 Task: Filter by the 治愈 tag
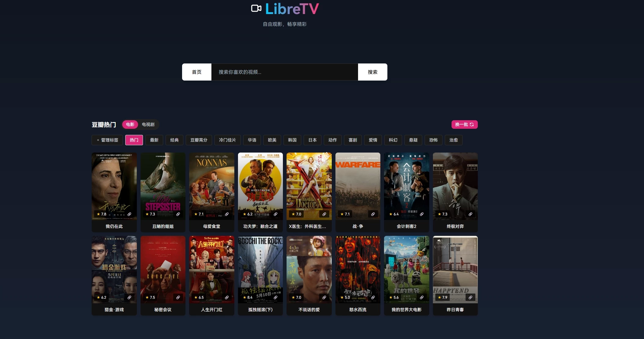click(x=454, y=140)
